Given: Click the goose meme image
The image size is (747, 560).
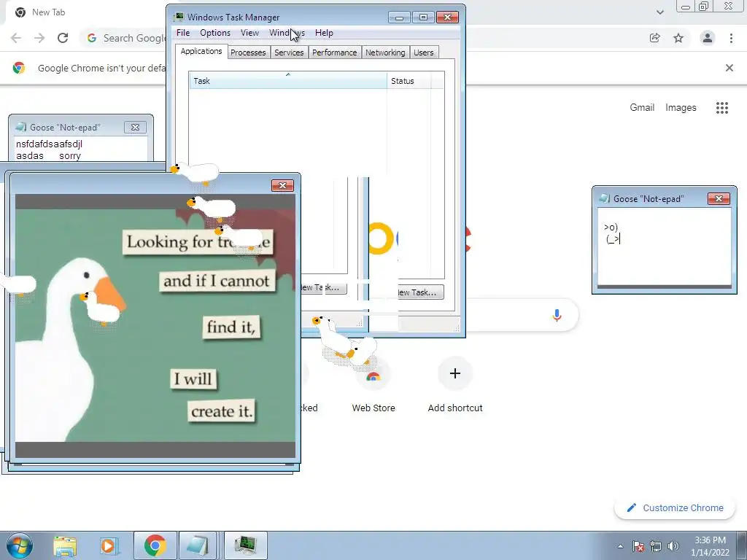Looking at the screenshot, I should [155, 326].
